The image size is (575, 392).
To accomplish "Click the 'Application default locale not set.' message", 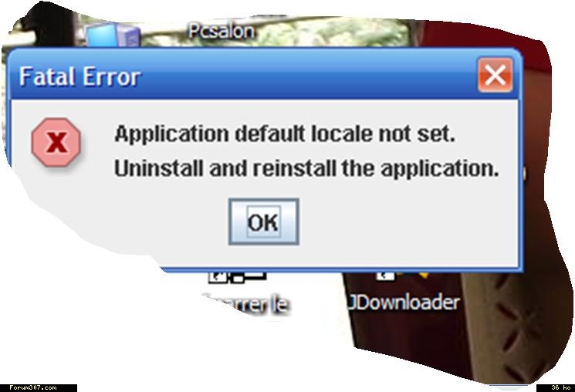I will point(285,133).
